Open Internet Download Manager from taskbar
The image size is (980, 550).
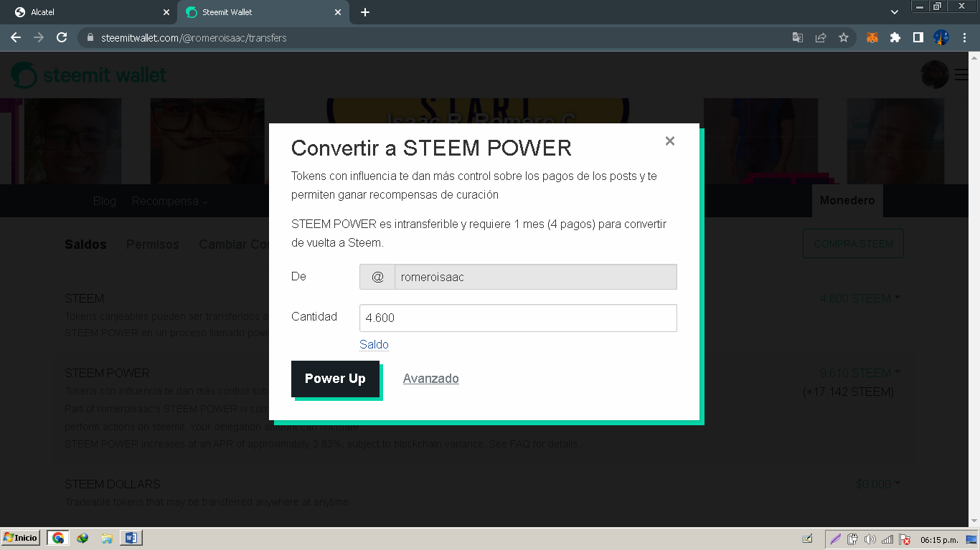[83, 538]
